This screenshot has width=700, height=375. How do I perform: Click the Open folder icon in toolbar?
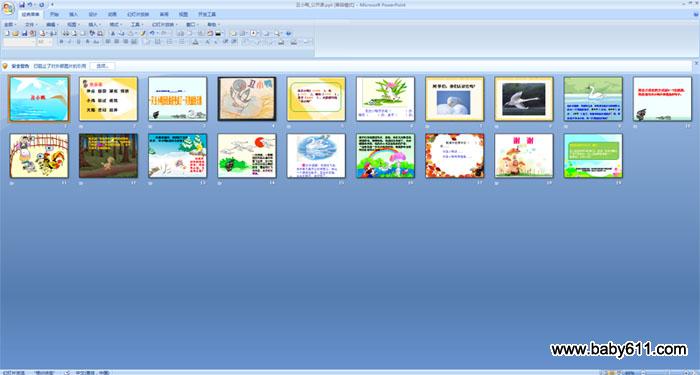pos(15,33)
